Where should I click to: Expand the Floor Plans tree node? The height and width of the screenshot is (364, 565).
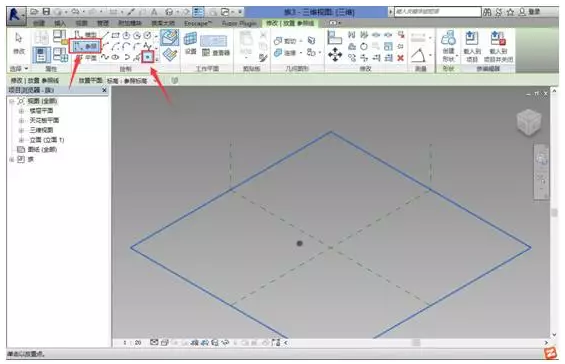pyautogui.click(x=22, y=111)
